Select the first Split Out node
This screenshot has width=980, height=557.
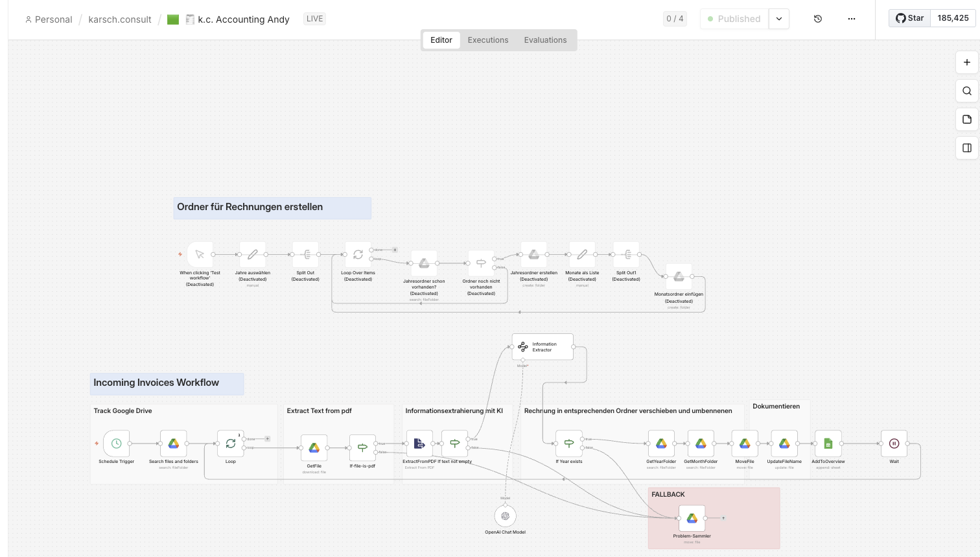coord(305,255)
